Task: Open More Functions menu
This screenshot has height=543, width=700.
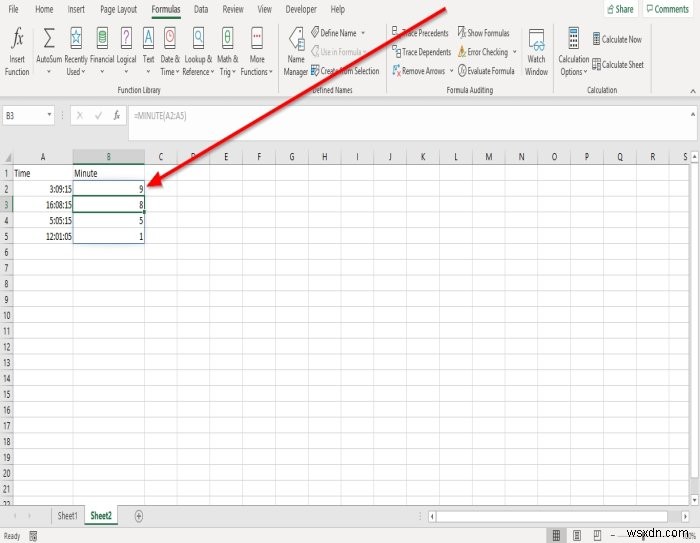Action: (257, 51)
